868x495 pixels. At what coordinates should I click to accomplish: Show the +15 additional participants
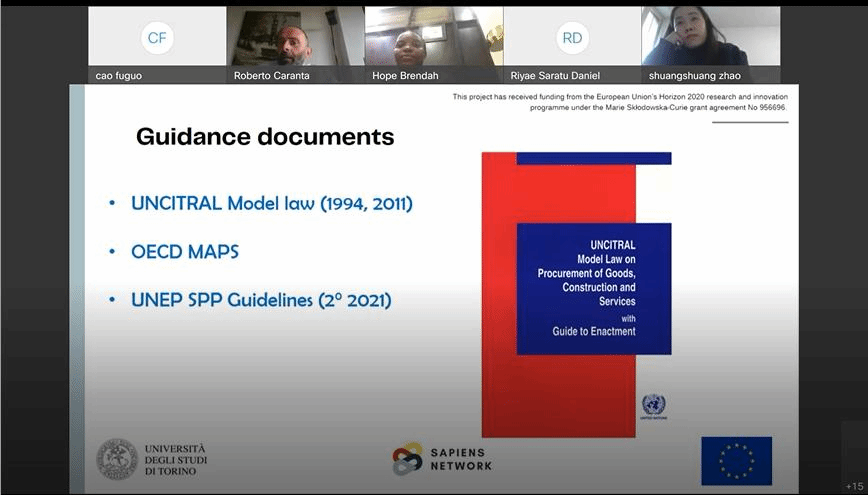(853, 486)
